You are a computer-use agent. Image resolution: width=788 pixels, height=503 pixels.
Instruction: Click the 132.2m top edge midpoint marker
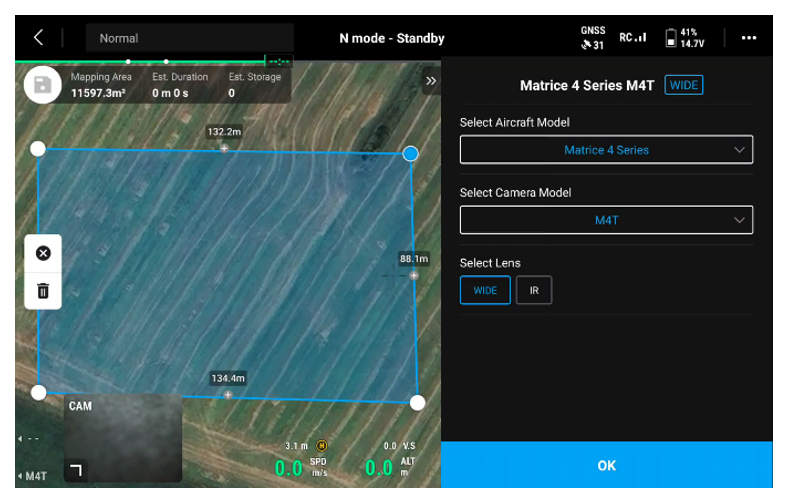pos(224,148)
